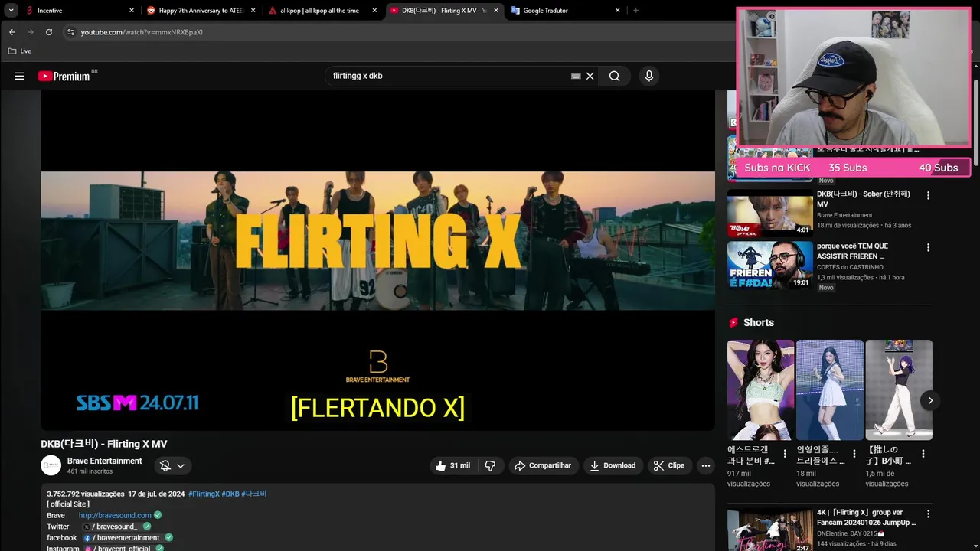The height and width of the screenshot is (551, 980).
Task: Open options for the 【推しの子】 Short
Action: pyautogui.click(x=923, y=454)
